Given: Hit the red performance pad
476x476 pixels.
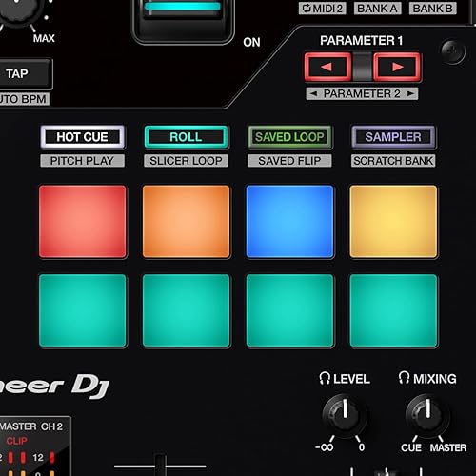Looking at the screenshot, I should click(83, 222).
